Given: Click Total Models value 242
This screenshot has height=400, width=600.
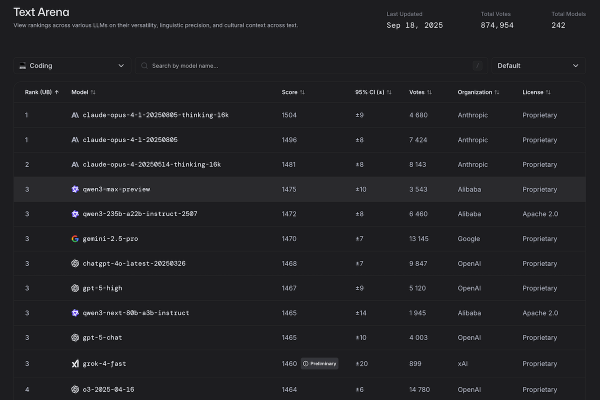Looking at the screenshot, I should click(x=558, y=25).
